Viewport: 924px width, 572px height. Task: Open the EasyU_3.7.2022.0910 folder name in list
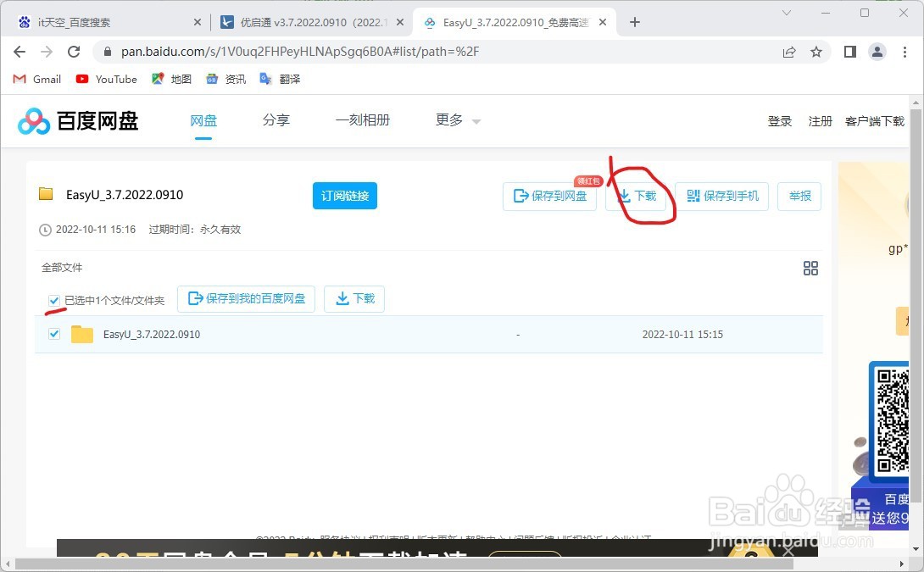click(152, 334)
